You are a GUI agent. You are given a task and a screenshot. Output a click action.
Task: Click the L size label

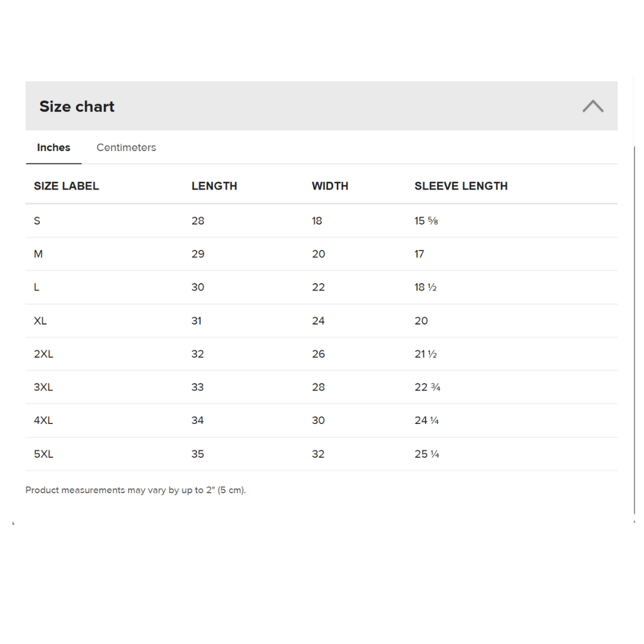[36, 287]
